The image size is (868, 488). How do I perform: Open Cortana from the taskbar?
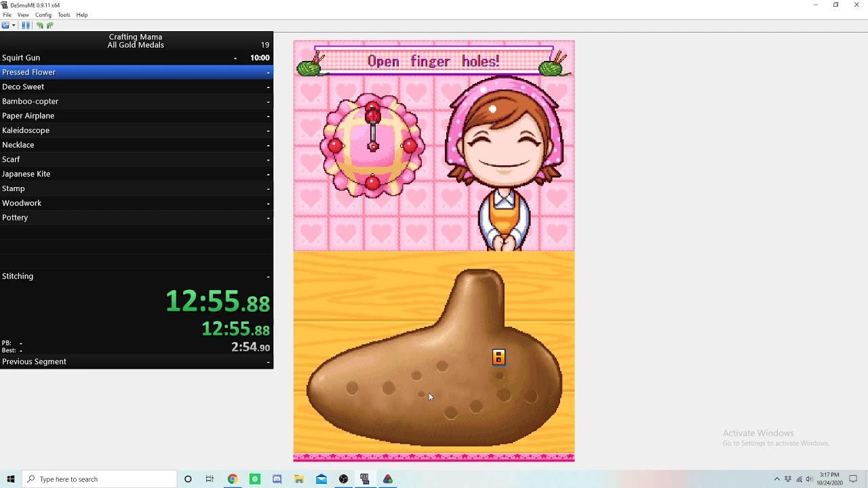click(x=188, y=479)
